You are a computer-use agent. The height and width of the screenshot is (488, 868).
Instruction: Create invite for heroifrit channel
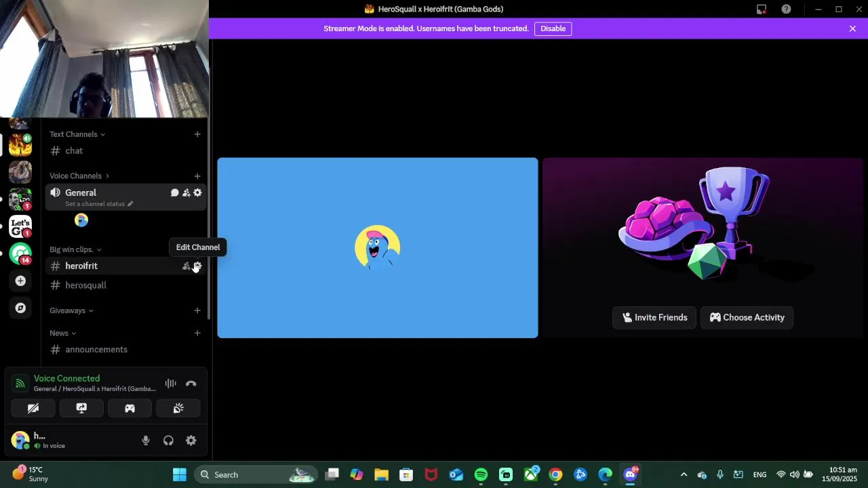click(186, 266)
